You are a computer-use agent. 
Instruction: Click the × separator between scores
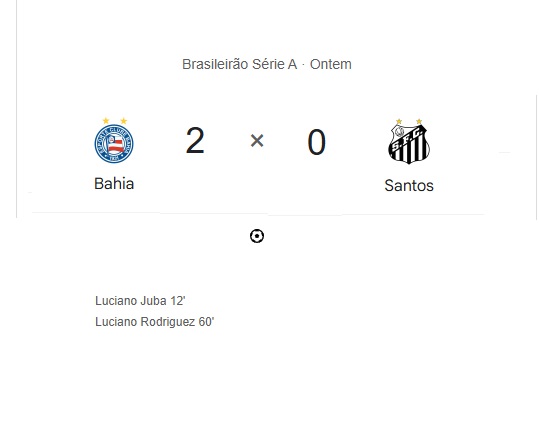click(257, 141)
